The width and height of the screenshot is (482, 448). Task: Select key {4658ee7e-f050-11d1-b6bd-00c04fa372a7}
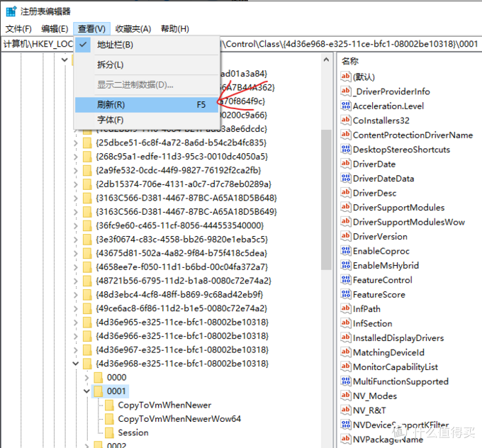182,267
